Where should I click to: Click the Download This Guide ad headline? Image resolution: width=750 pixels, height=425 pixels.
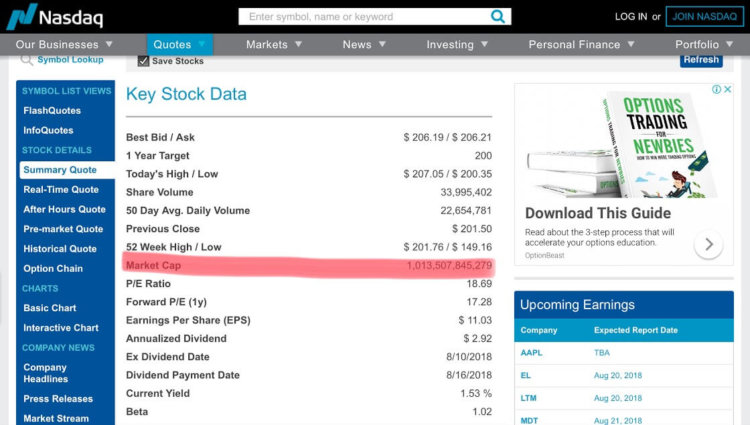click(x=598, y=213)
